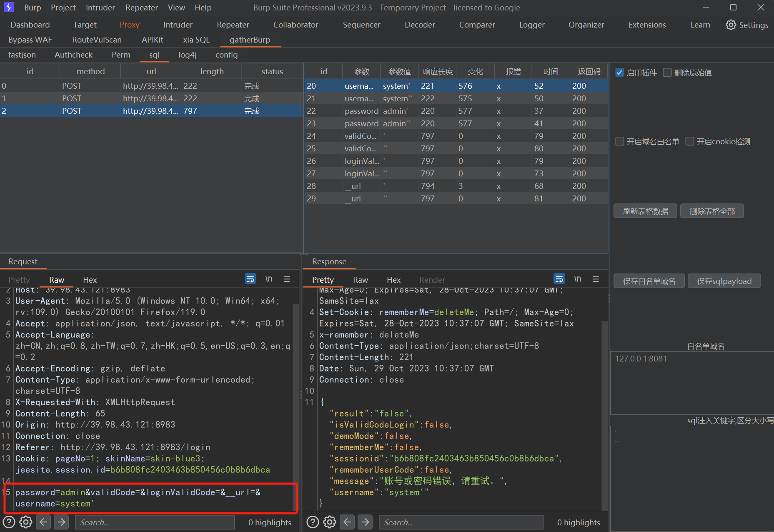This screenshot has height=532, width=774.
Task: Maximize the Burp Suite window
Action: click(734, 8)
